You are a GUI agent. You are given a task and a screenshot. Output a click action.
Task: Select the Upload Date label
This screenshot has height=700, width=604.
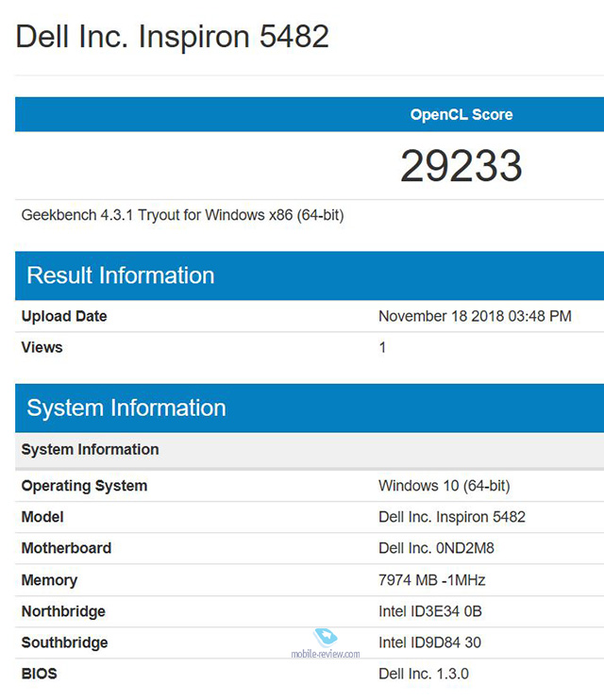64,316
